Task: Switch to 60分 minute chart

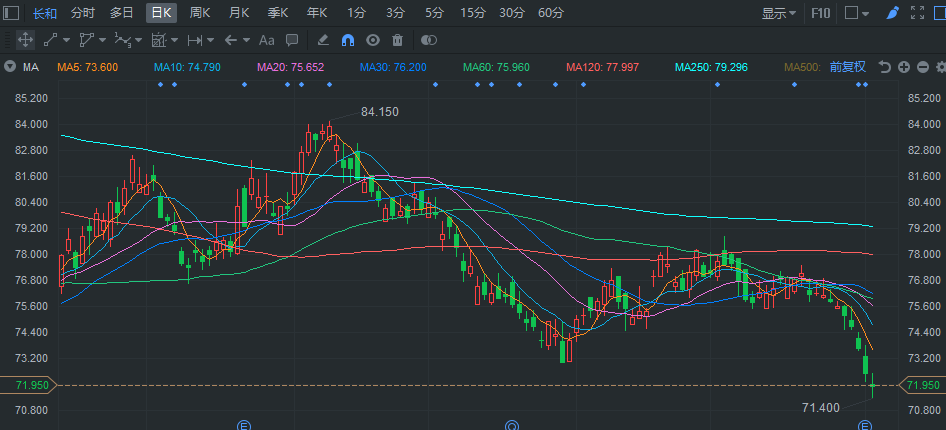Action: (x=551, y=13)
